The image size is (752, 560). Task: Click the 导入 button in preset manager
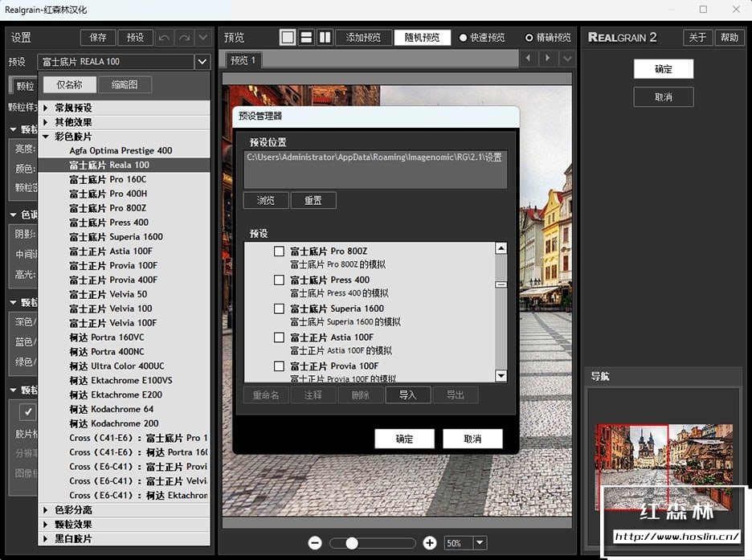tap(408, 394)
